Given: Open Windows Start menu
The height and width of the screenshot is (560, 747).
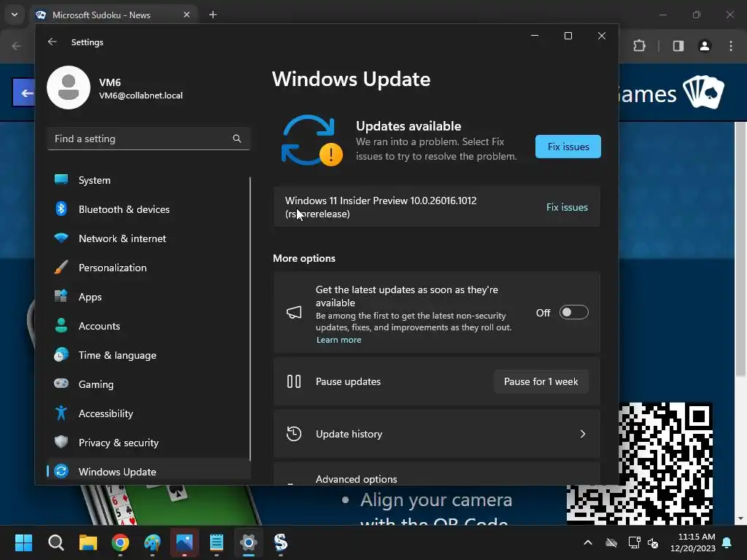Looking at the screenshot, I should pyautogui.click(x=23, y=542).
